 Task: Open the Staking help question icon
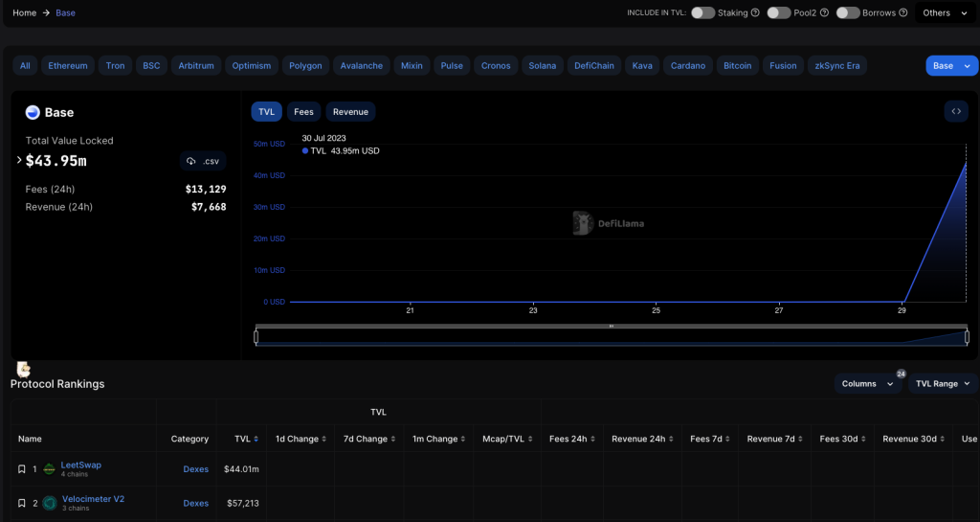(755, 12)
